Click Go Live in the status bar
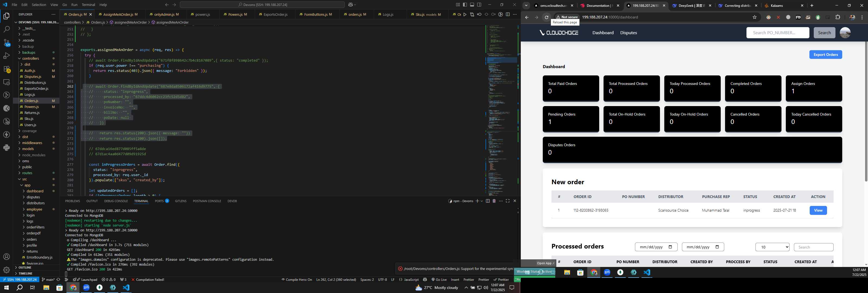Screen dimensions: 868x293 click(439, 279)
